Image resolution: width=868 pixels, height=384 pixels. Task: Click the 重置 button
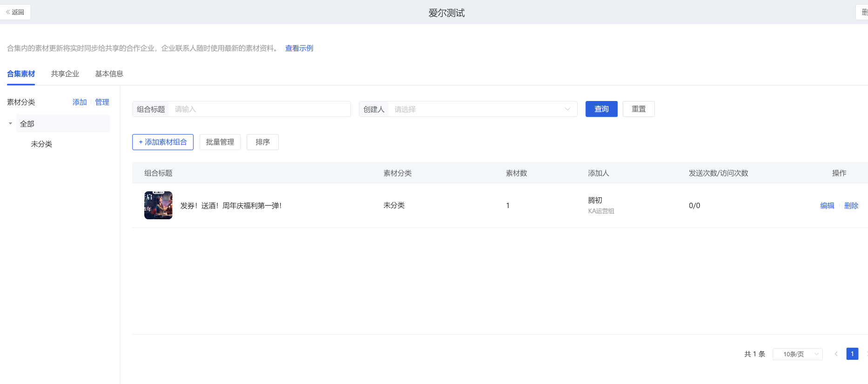pyautogui.click(x=639, y=109)
